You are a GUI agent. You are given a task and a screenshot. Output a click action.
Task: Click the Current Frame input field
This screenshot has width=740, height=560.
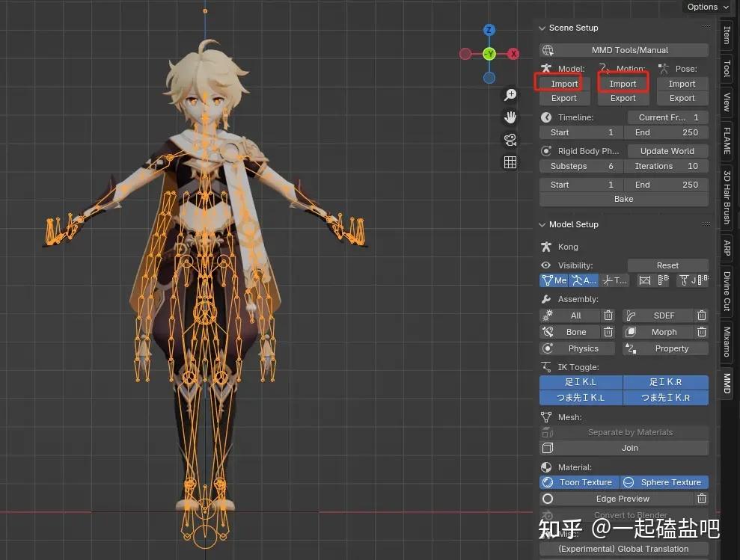coord(667,117)
